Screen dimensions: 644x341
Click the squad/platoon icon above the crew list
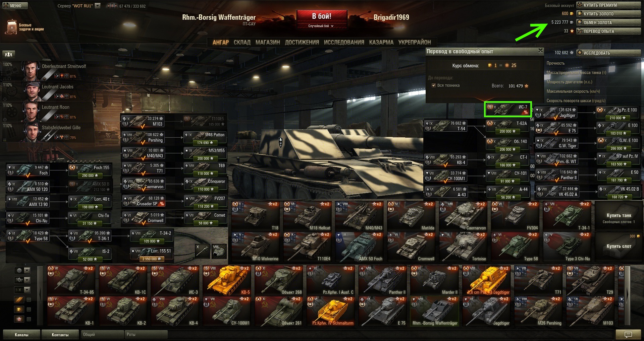tap(9, 54)
